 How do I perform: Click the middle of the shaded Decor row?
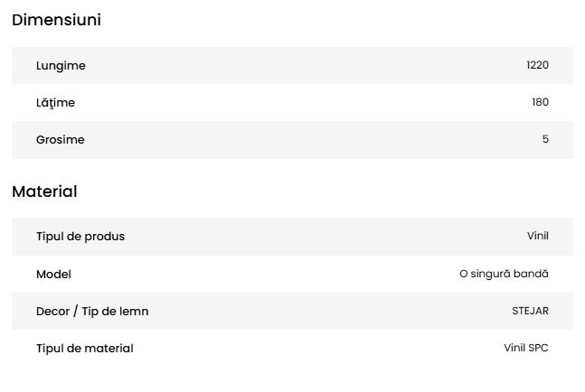pos(292,312)
